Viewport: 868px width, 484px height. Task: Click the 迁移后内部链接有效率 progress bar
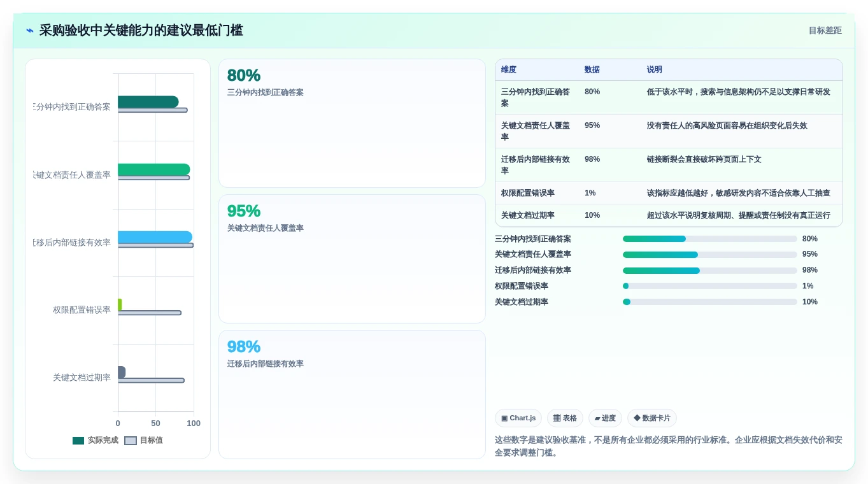tap(710, 271)
